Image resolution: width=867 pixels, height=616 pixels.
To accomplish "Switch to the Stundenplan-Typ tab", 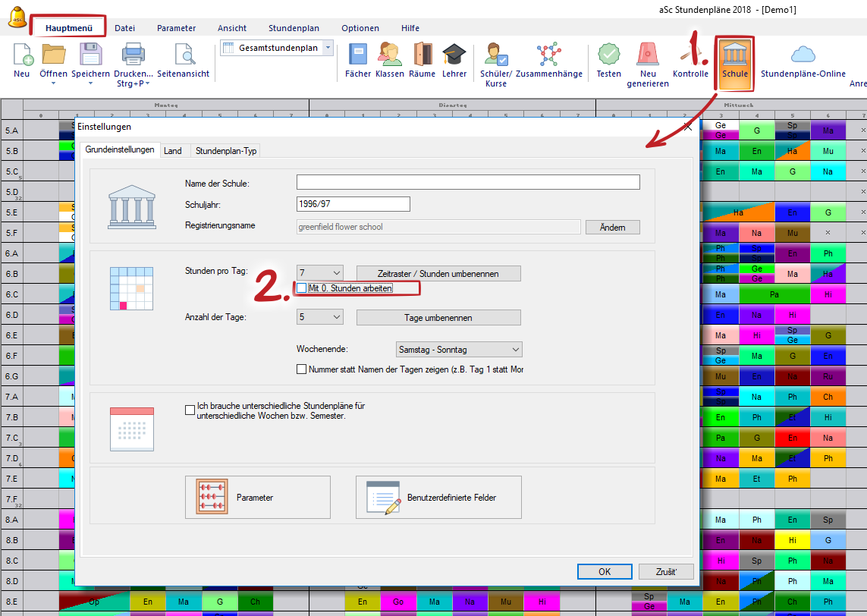I will coord(226,150).
